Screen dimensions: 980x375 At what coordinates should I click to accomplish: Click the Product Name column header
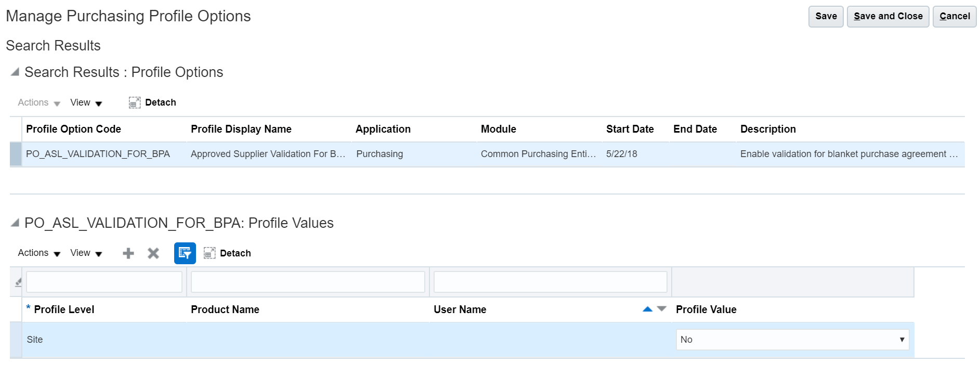pos(225,309)
